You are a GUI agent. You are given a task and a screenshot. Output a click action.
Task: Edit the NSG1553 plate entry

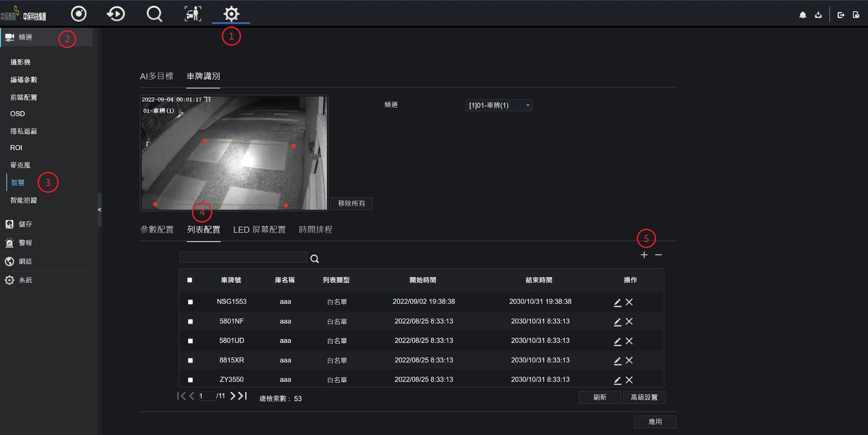(617, 302)
